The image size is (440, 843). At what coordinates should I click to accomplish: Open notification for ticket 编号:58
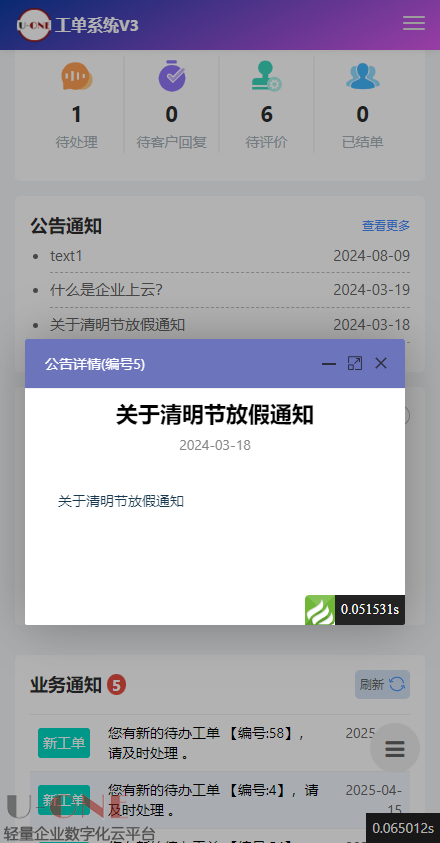pos(208,743)
